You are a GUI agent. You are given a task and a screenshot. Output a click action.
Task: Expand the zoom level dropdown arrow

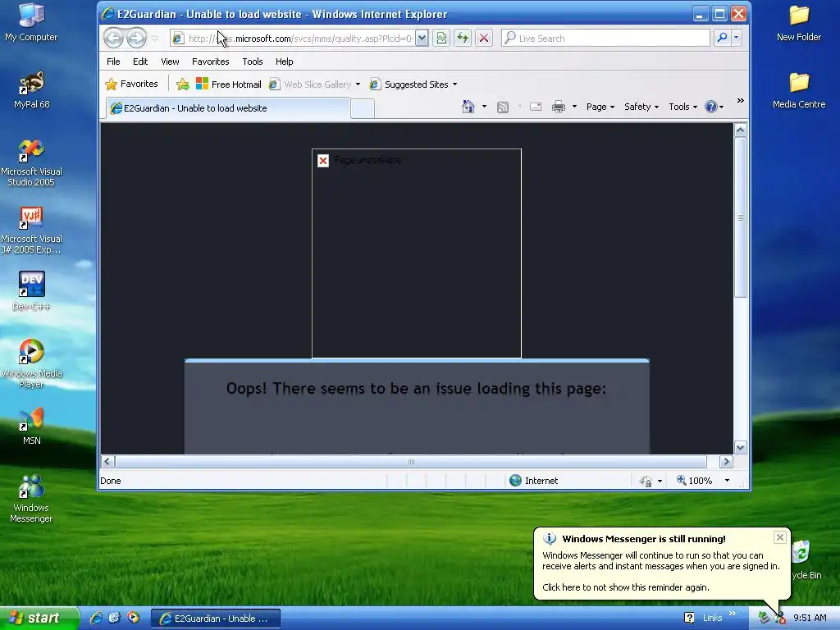pyautogui.click(x=727, y=481)
